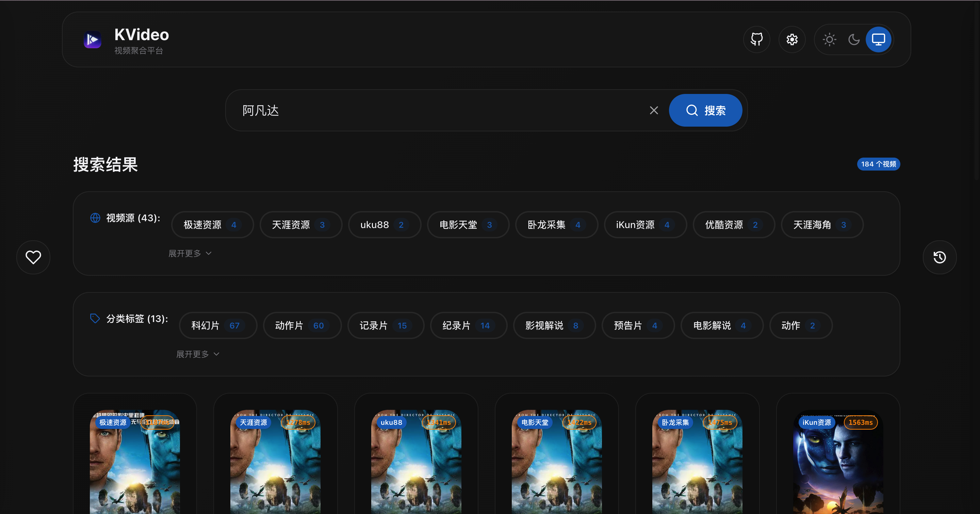This screenshot has width=980, height=514.
Task: Filter results by 极速资源 source
Action: click(212, 225)
